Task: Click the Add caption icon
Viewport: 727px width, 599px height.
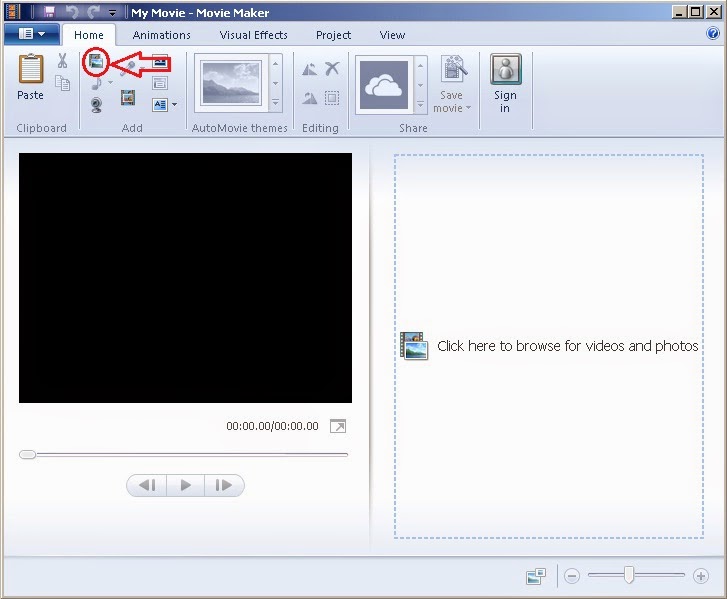Action: click(x=160, y=83)
